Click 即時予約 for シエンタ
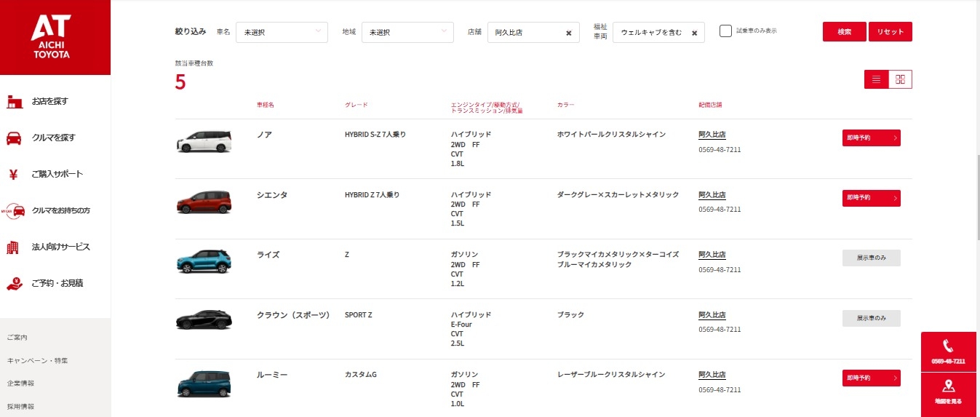Viewport: 980px width, 417px height. (872, 198)
